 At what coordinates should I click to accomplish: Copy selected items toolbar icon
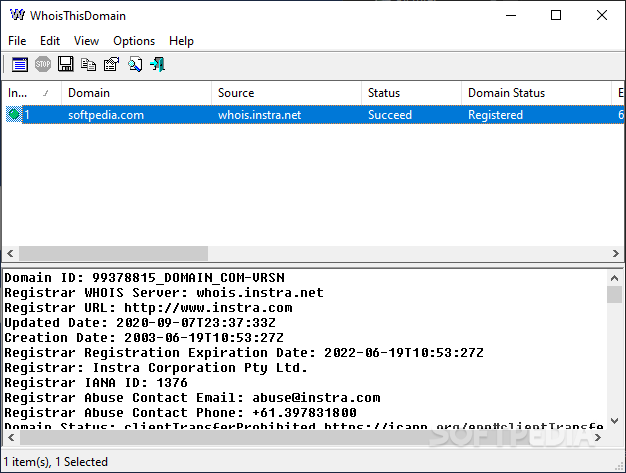(x=89, y=64)
